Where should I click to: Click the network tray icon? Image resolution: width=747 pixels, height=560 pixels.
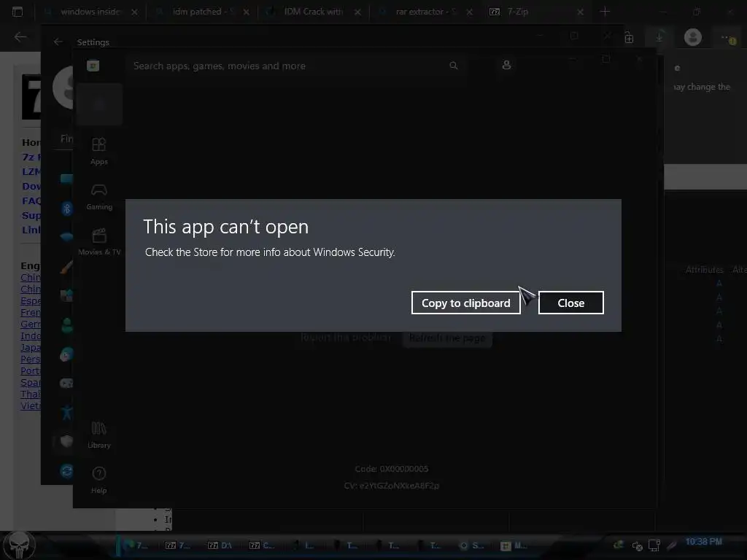(x=654, y=545)
